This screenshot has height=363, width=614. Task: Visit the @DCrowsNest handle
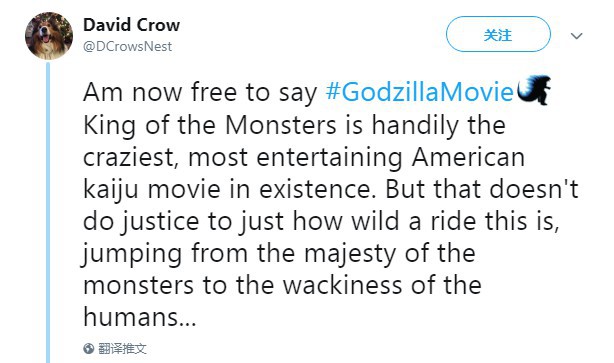tap(128, 47)
